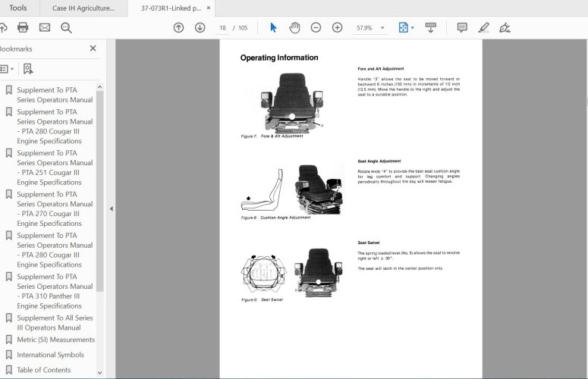Add a comment sticky note
588x379 pixels.
pos(462,28)
